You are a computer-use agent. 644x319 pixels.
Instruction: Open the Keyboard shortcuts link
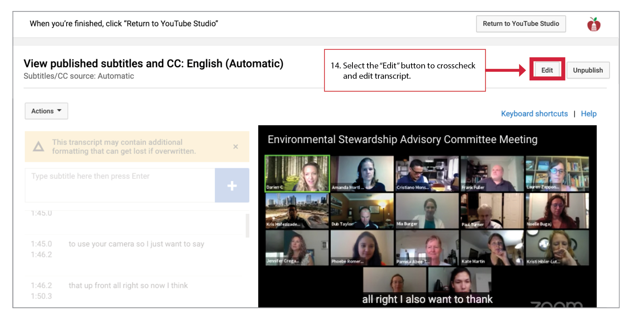click(534, 114)
